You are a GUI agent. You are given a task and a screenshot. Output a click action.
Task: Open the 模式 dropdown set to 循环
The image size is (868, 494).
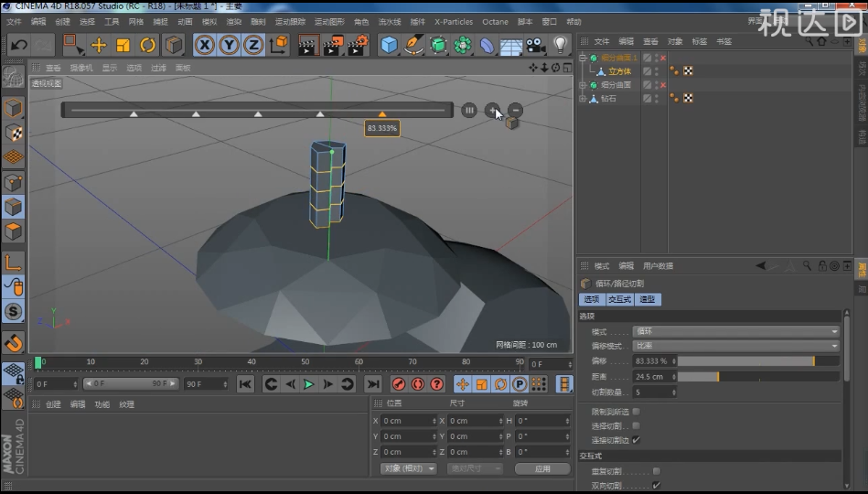point(735,331)
